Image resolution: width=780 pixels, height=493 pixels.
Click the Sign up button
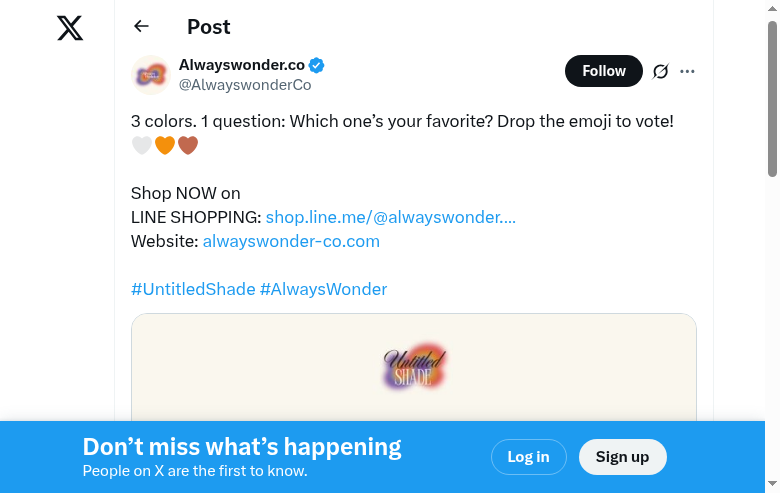pos(622,457)
